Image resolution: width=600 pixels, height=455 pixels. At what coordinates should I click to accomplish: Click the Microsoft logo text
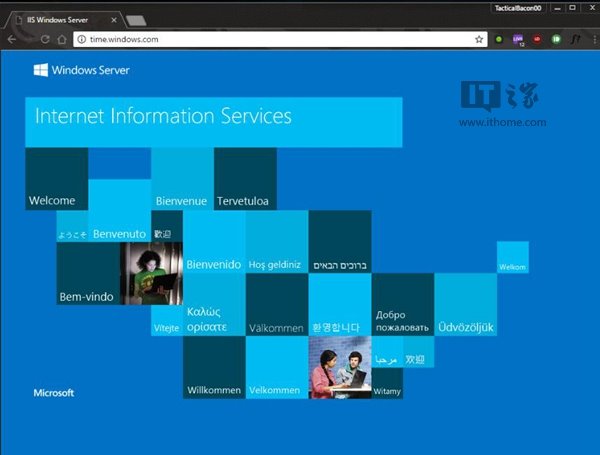pos(54,393)
